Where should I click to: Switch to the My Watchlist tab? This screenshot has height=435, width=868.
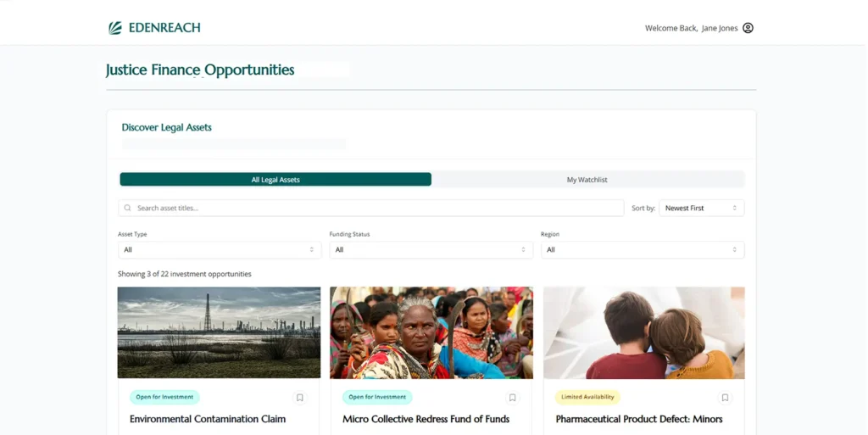coord(587,179)
